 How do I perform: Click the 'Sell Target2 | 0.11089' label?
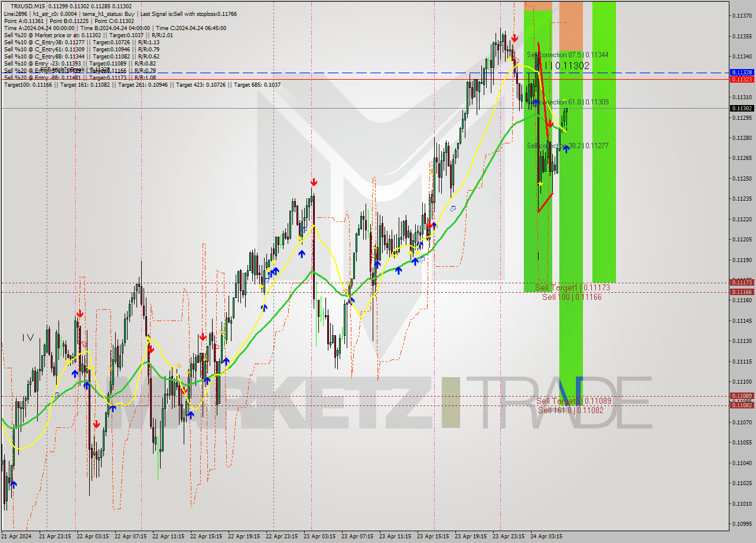[573, 401]
